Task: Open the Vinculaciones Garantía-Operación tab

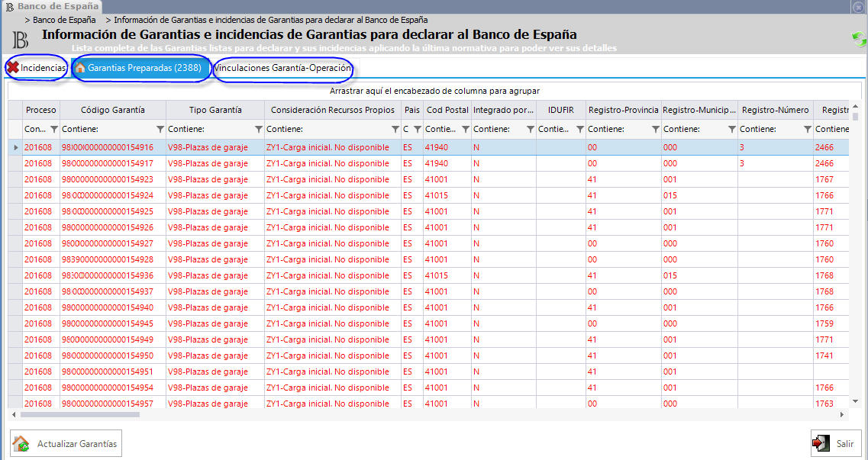Action: [x=282, y=68]
